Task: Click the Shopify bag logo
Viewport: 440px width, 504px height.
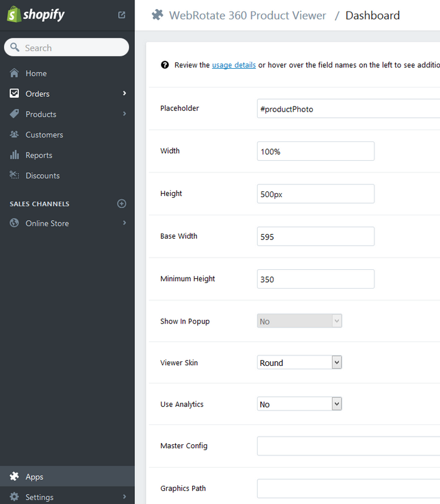Action: [14, 14]
